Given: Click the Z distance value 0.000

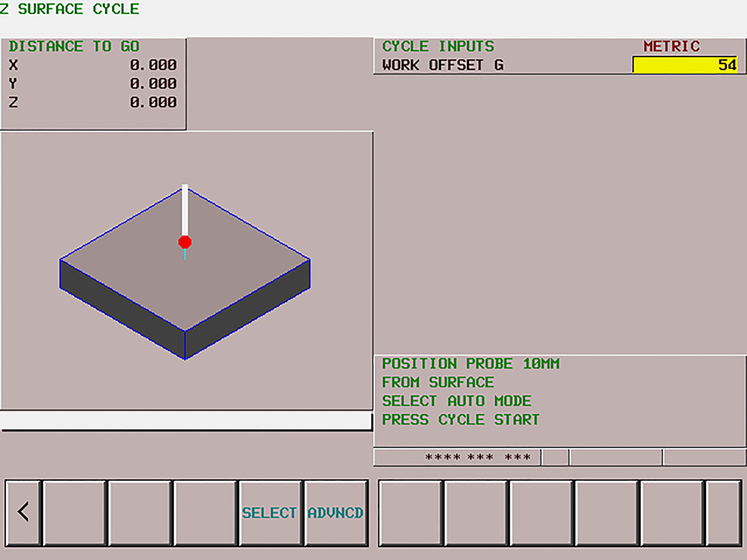Looking at the screenshot, I should 153,102.
